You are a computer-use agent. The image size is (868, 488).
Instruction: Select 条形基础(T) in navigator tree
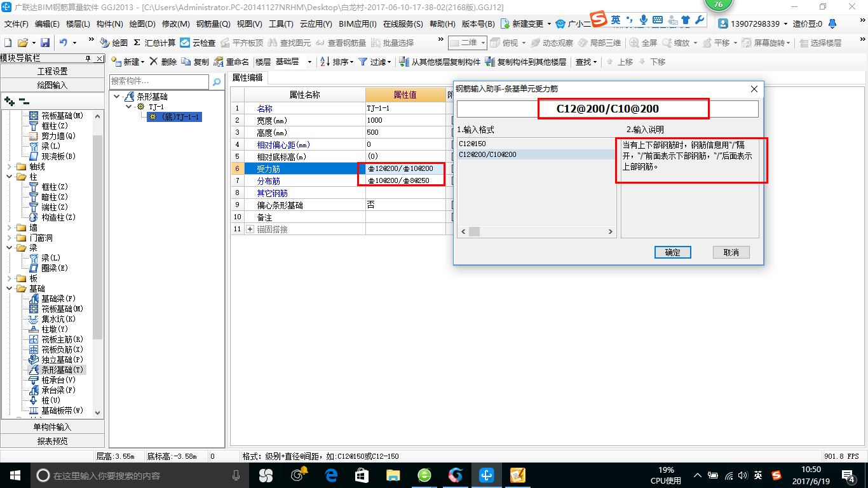[62, 370]
